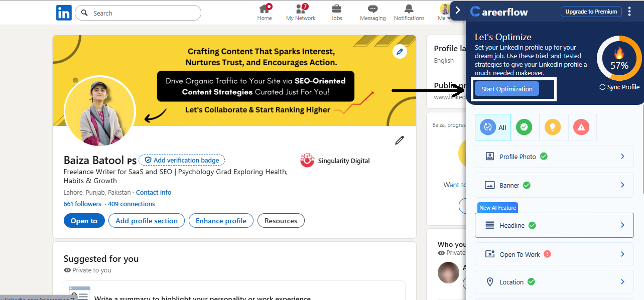Click the profile photo of Baiza
The width and height of the screenshot is (644, 300).
pos(100,111)
